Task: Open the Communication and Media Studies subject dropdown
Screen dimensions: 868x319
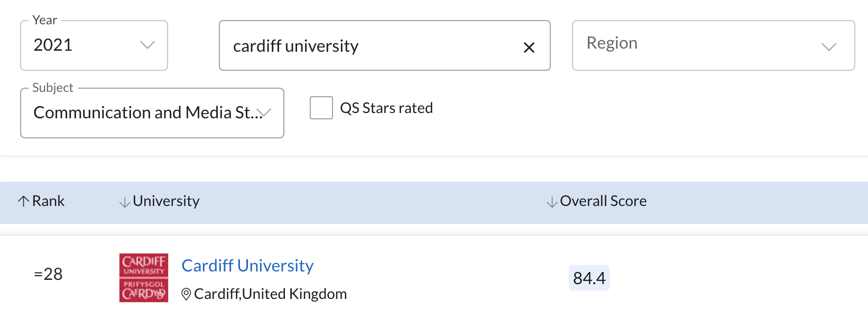Action: [x=152, y=113]
